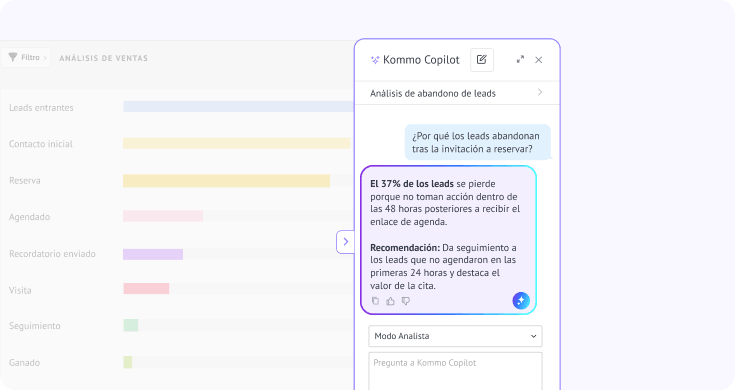735x390 pixels.
Task: Expand the Kommo Copilot panel to fullscreen
Action: pyautogui.click(x=520, y=60)
